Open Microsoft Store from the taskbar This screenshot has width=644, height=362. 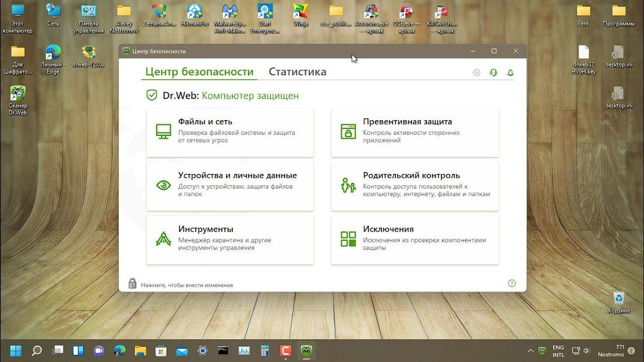[161, 350]
